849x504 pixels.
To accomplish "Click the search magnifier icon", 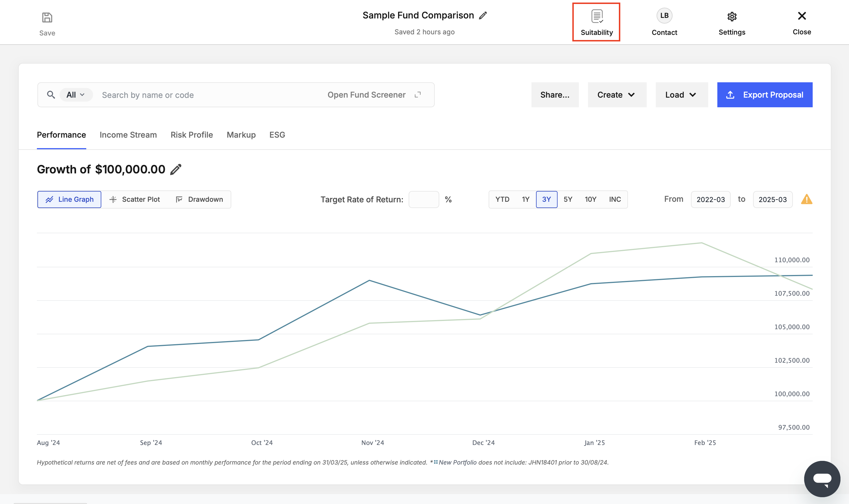I will 51,95.
